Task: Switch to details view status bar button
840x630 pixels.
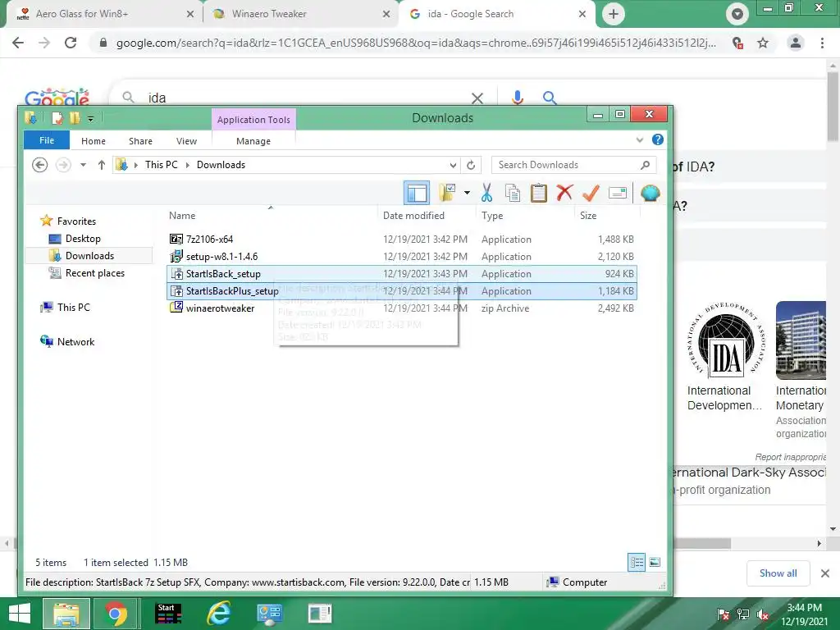Action: coord(637,562)
